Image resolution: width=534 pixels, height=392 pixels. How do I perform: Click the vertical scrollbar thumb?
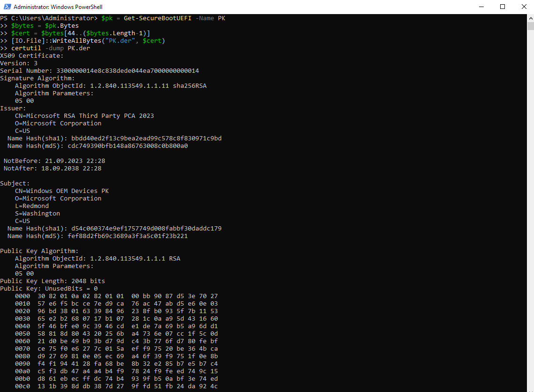(x=530, y=26)
